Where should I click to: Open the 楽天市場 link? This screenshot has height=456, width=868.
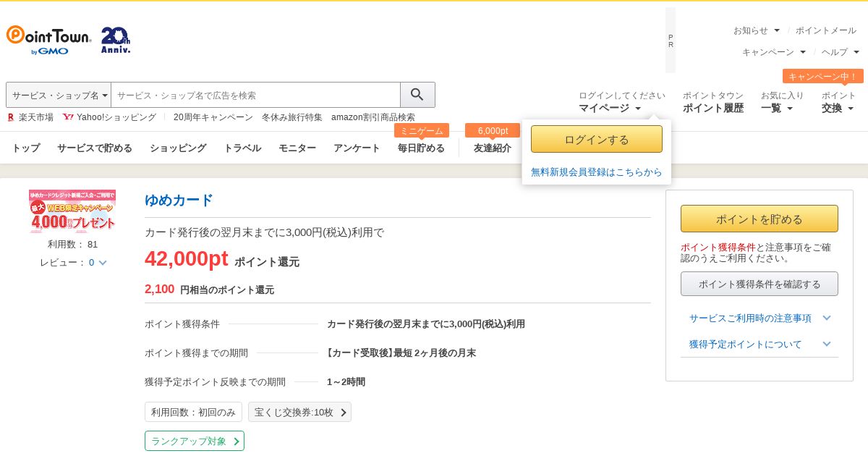(30, 117)
